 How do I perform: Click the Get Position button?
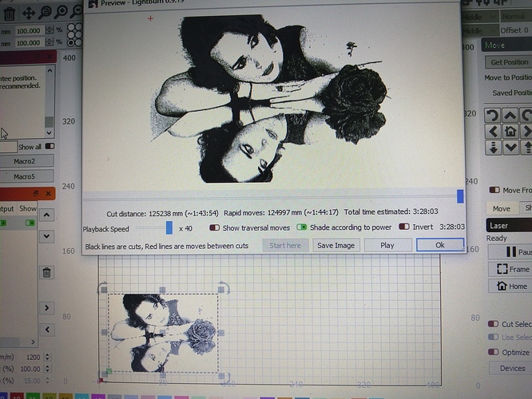pos(508,62)
